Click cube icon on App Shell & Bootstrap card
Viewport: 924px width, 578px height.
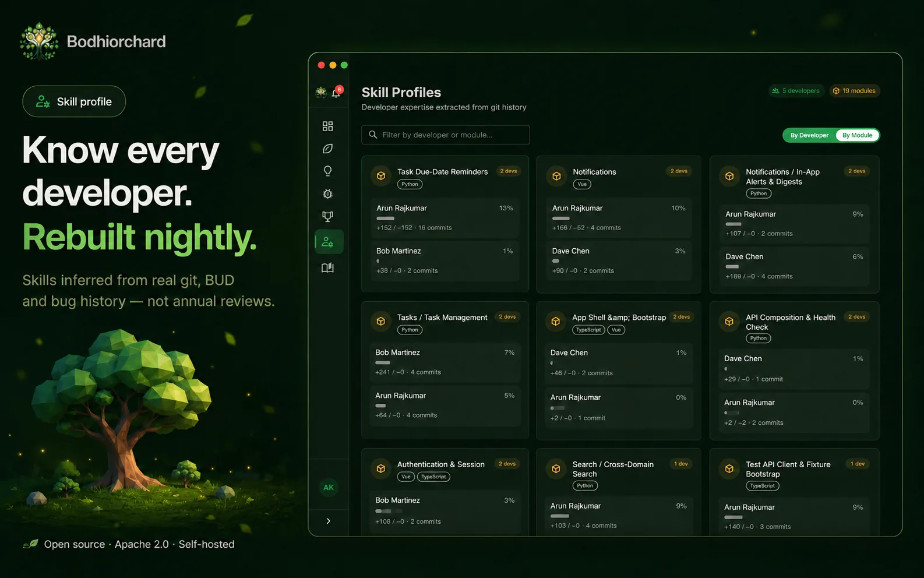(x=556, y=321)
